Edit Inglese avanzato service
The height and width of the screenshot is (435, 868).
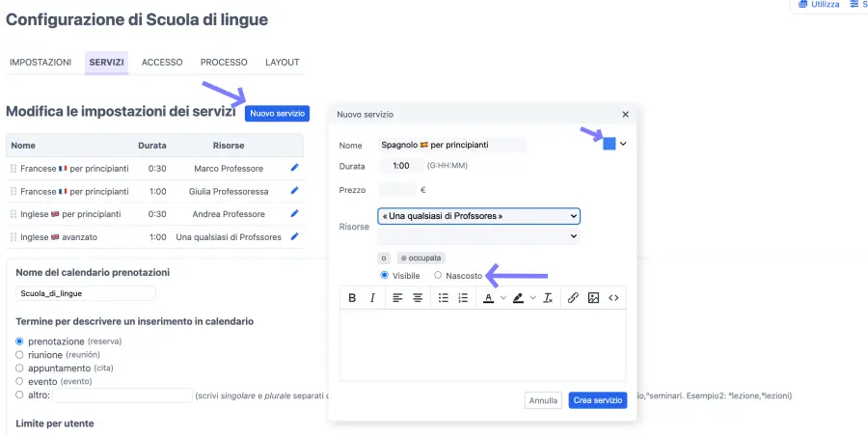(294, 236)
